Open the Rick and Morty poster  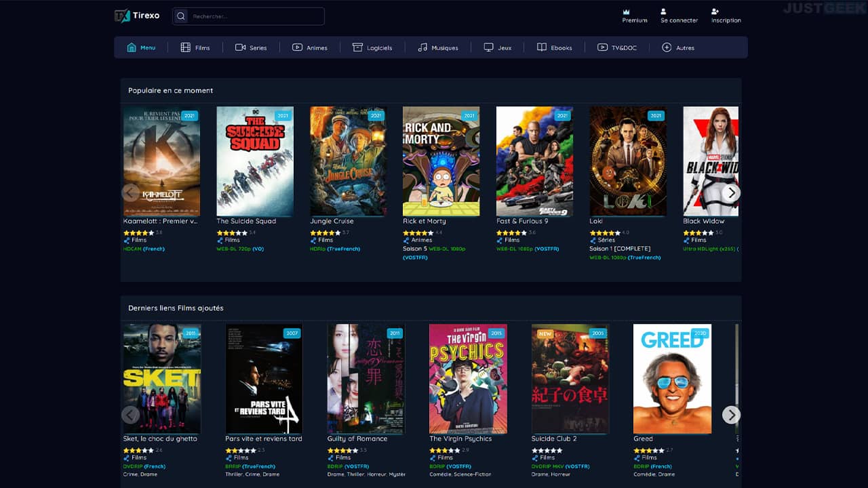pos(441,161)
